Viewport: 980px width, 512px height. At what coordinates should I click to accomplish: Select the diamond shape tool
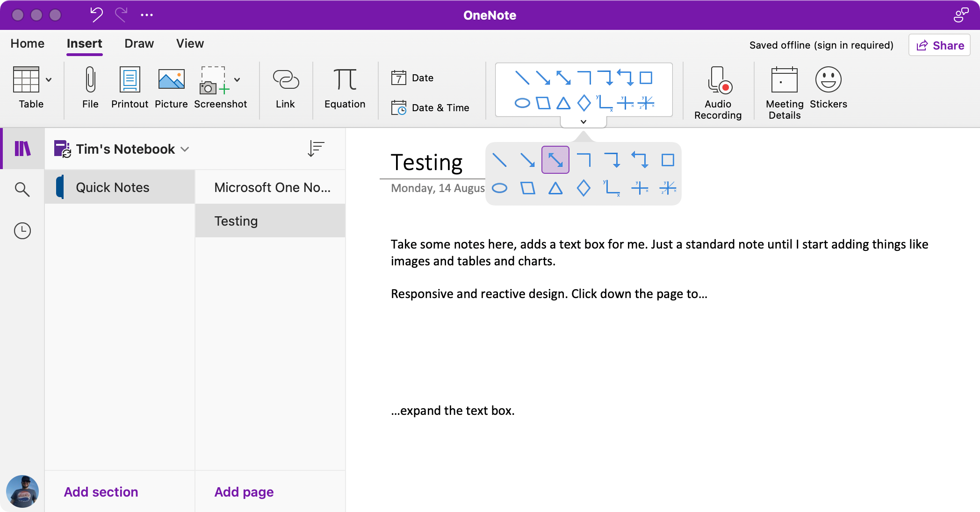click(583, 188)
